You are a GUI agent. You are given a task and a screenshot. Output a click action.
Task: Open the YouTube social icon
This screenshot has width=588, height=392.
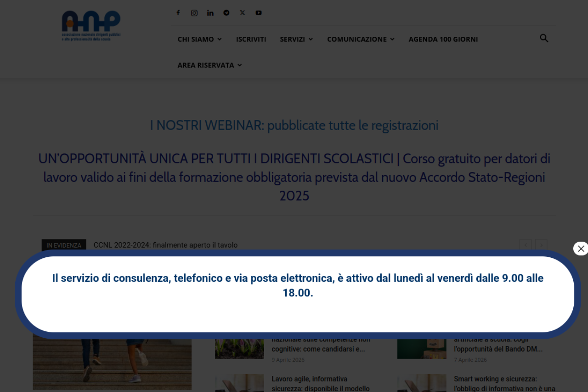(259, 13)
